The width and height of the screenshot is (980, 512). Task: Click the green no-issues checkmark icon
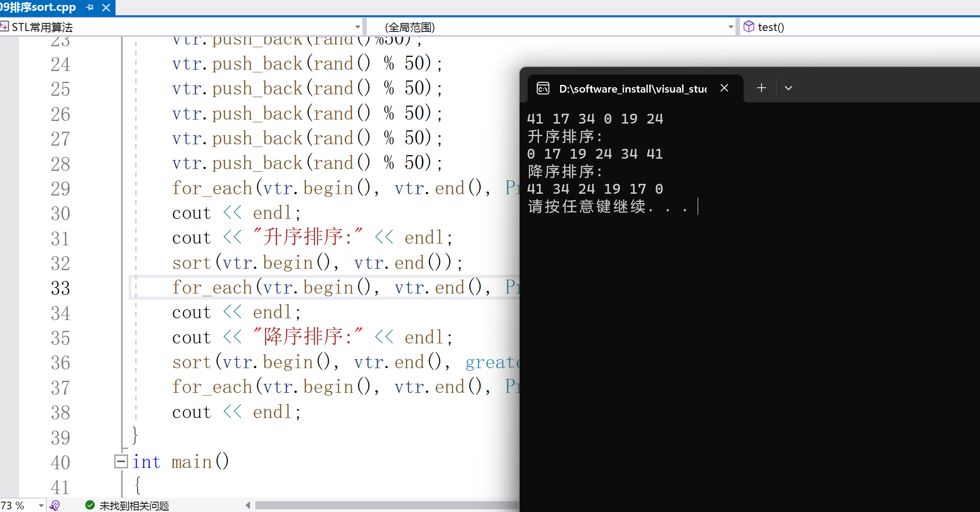[90, 505]
